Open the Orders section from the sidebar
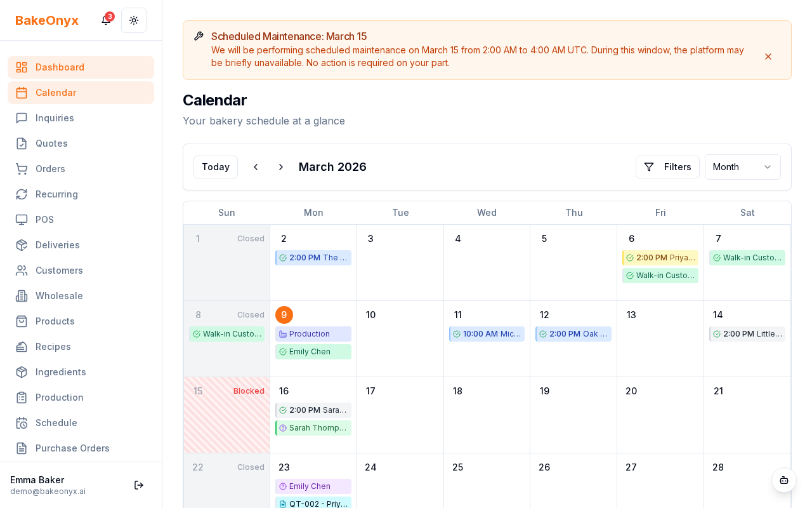This screenshot has width=812, height=508. [x=50, y=169]
